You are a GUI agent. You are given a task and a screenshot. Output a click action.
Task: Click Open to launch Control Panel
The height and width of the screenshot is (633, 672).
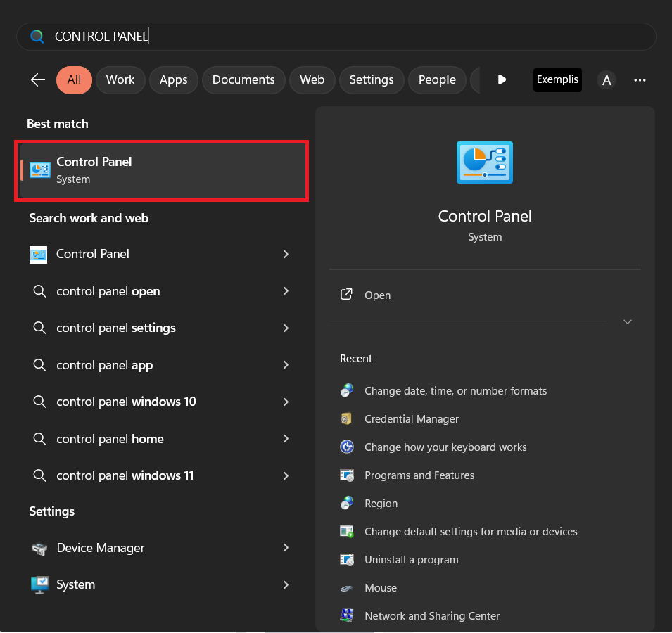coord(378,295)
